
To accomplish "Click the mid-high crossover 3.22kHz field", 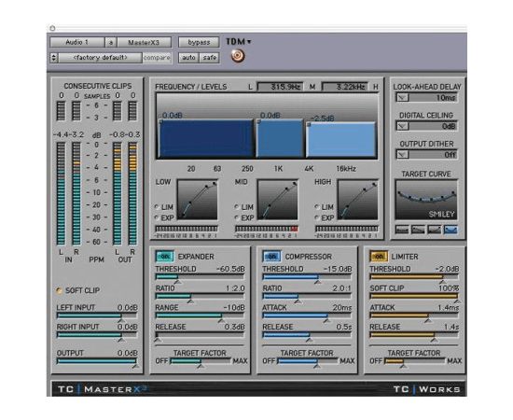I will tap(345, 87).
